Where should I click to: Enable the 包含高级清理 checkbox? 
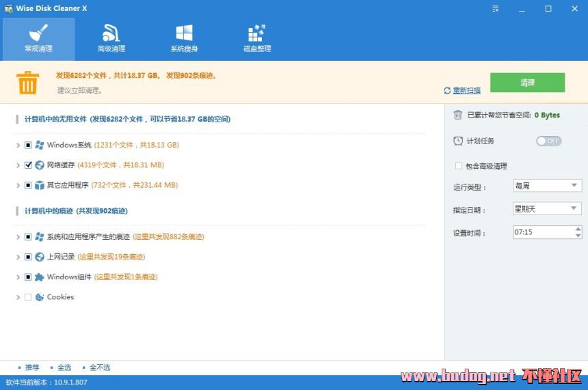point(458,166)
